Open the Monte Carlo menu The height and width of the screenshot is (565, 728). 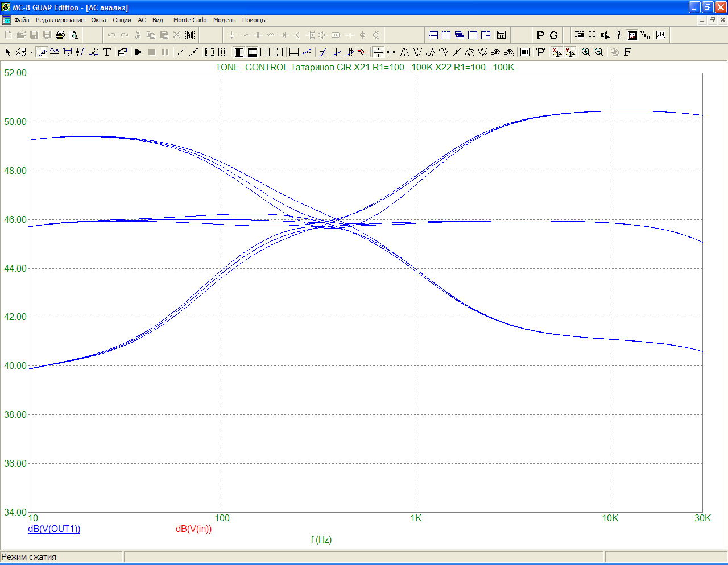click(190, 20)
